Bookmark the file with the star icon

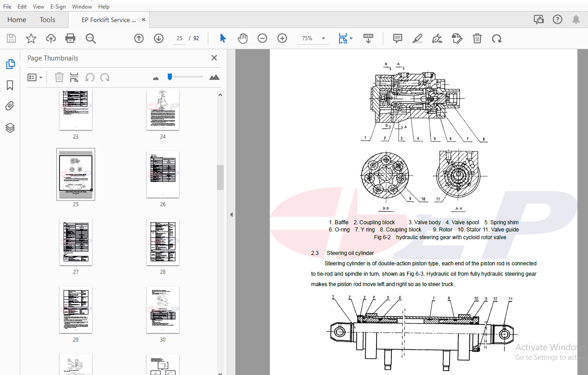click(x=31, y=38)
